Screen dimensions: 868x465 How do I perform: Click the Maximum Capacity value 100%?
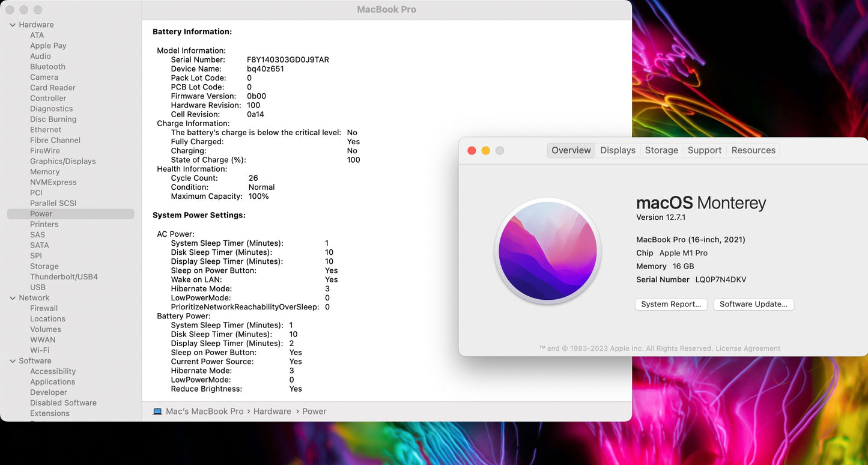coord(258,196)
